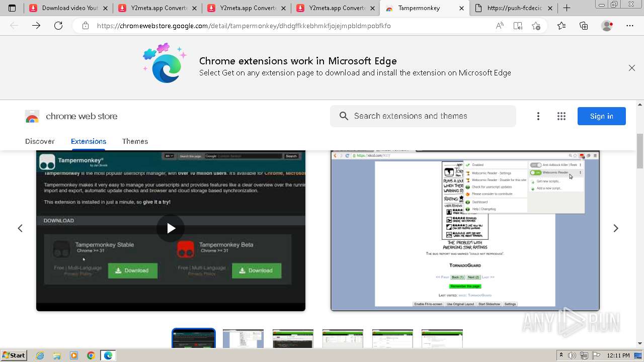Open File Explorer from taskbar
Viewport: 644px width, 362px height.
point(57,355)
